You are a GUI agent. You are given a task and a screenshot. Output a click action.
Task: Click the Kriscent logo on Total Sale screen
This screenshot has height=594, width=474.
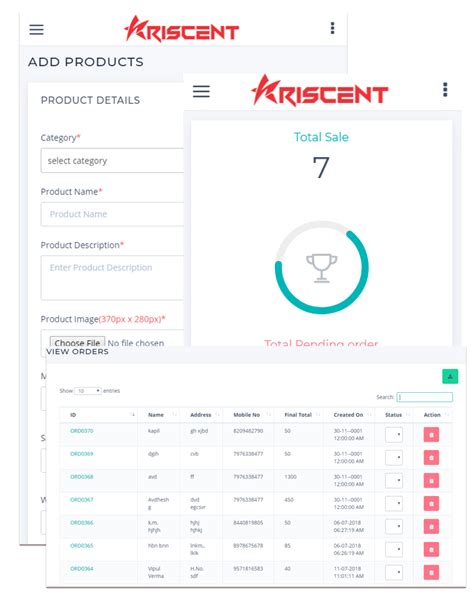(x=320, y=91)
